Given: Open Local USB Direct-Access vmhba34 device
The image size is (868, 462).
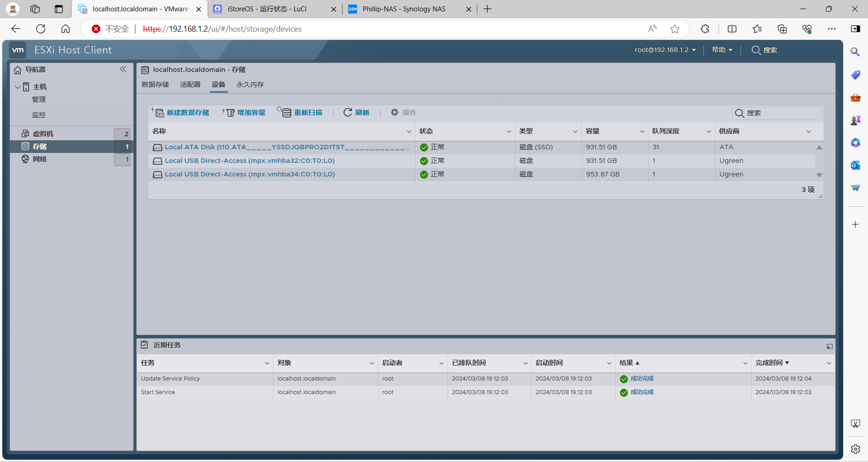Looking at the screenshot, I should click(x=250, y=174).
